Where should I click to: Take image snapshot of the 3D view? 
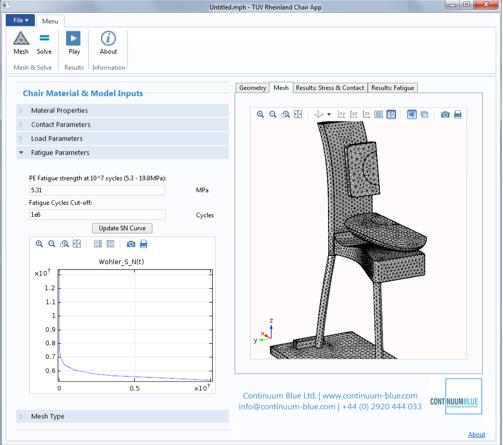445,115
